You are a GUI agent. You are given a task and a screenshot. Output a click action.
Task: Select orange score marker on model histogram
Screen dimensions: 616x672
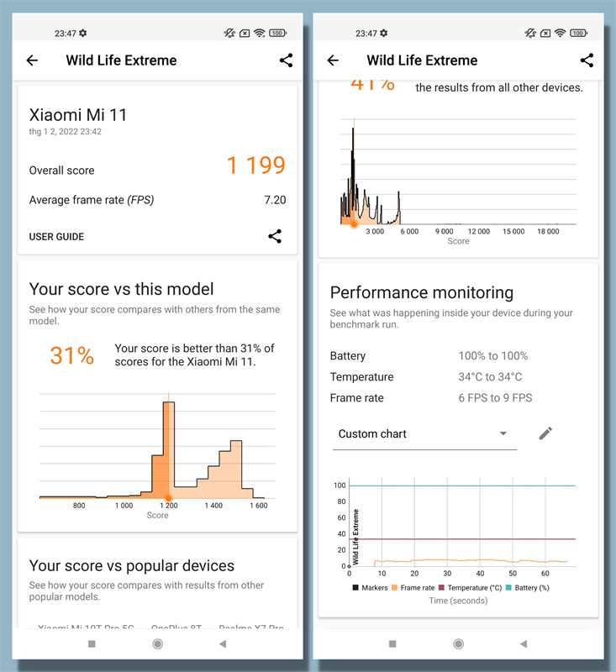pyautogui.click(x=168, y=498)
